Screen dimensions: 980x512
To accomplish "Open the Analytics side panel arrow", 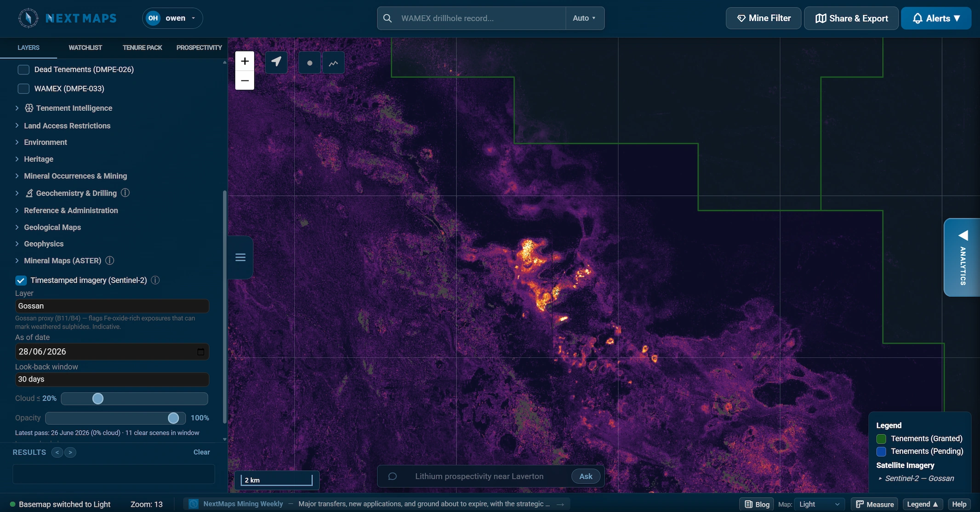I will pyautogui.click(x=963, y=235).
